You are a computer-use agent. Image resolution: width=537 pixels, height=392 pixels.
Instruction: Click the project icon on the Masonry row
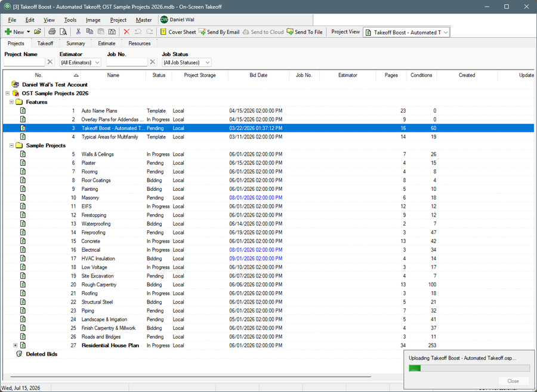tap(23, 197)
